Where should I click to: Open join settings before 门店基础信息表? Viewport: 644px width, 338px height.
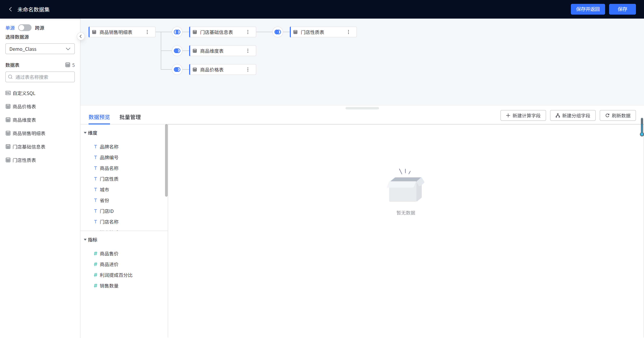[x=177, y=32]
